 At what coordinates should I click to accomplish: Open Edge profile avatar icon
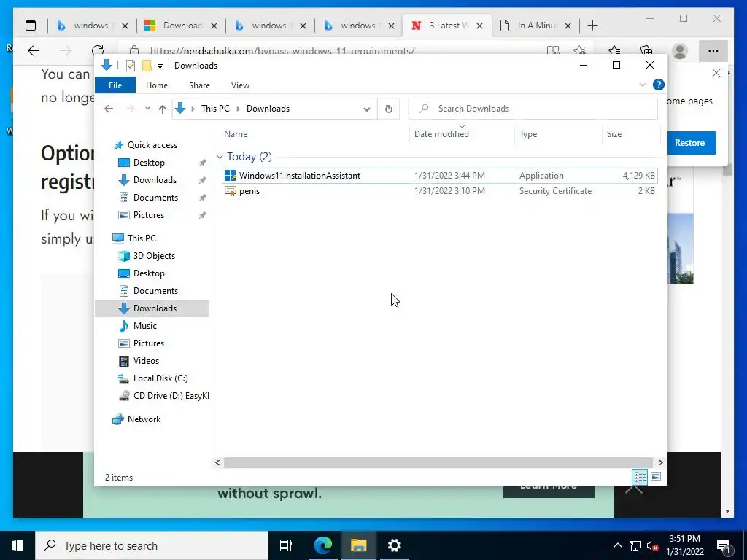[680, 51]
